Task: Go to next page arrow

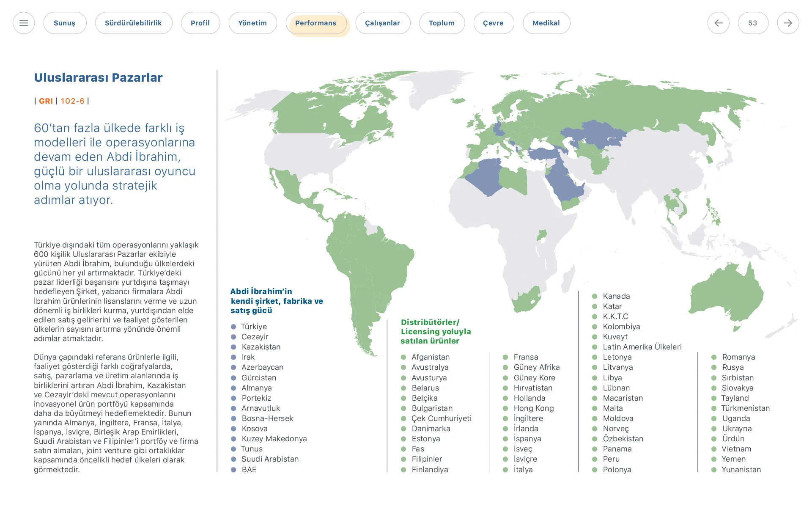Action: 788,23
